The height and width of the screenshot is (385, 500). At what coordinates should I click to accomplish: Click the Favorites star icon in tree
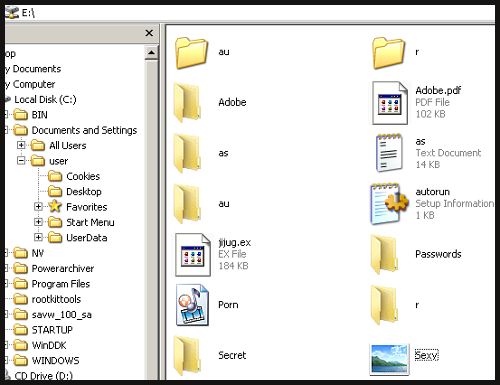coord(55,206)
